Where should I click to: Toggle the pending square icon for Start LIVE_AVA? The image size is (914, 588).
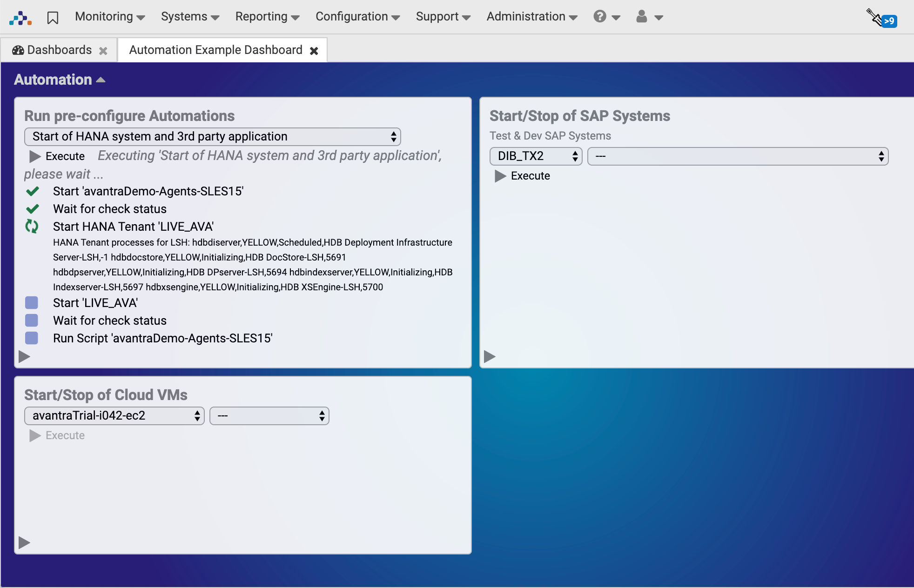[x=33, y=303]
